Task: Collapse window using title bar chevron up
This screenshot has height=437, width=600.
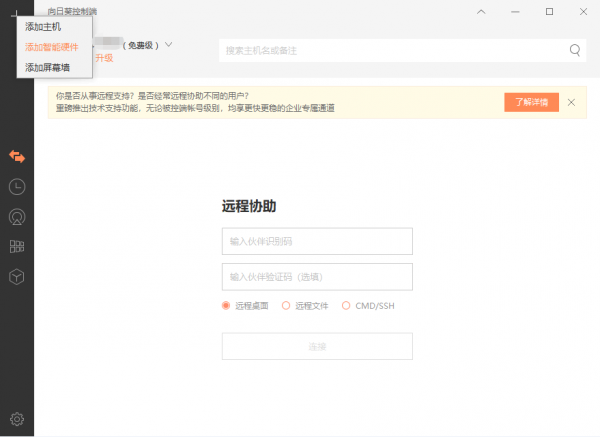Action: [x=481, y=12]
